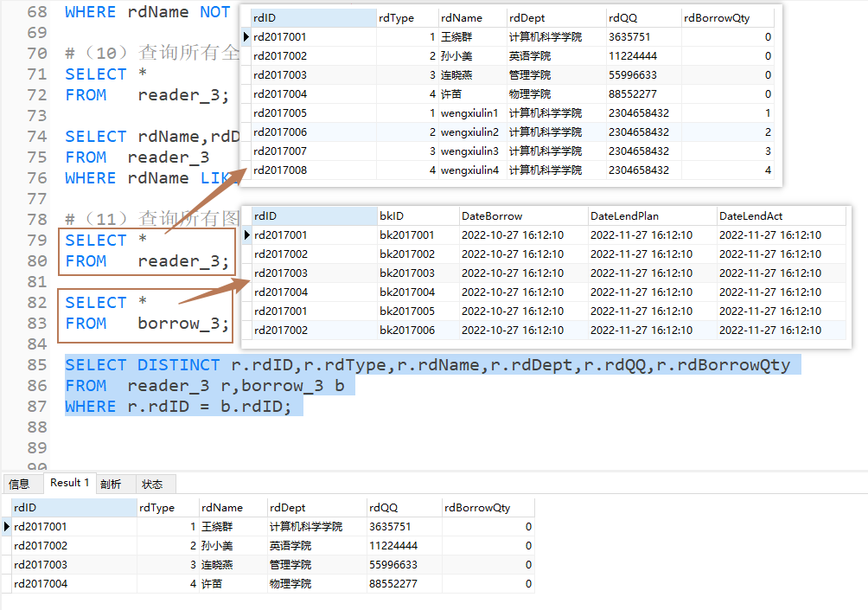Viewport: 868px width, 610px height.
Task: Place cursor on the SELECT DISTINCT line
Action: [427, 364]
